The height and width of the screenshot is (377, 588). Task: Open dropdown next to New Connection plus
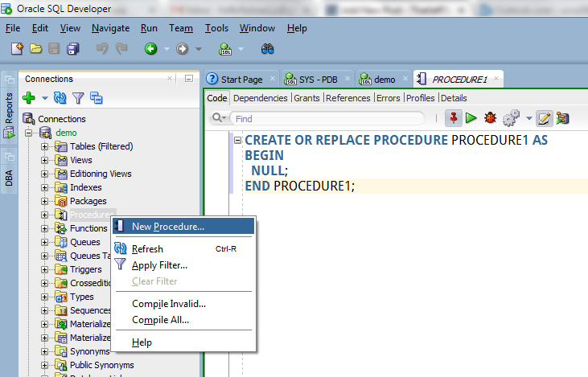coord(44,99)
